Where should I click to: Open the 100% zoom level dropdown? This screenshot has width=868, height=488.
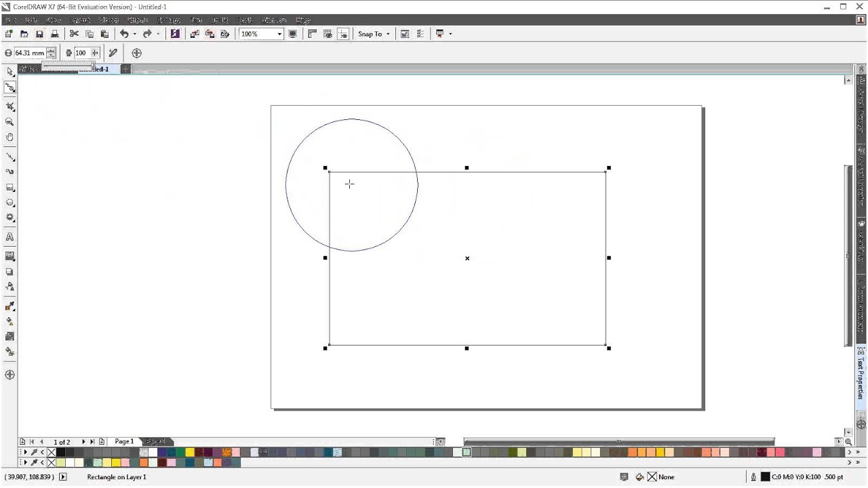point(279,34)
